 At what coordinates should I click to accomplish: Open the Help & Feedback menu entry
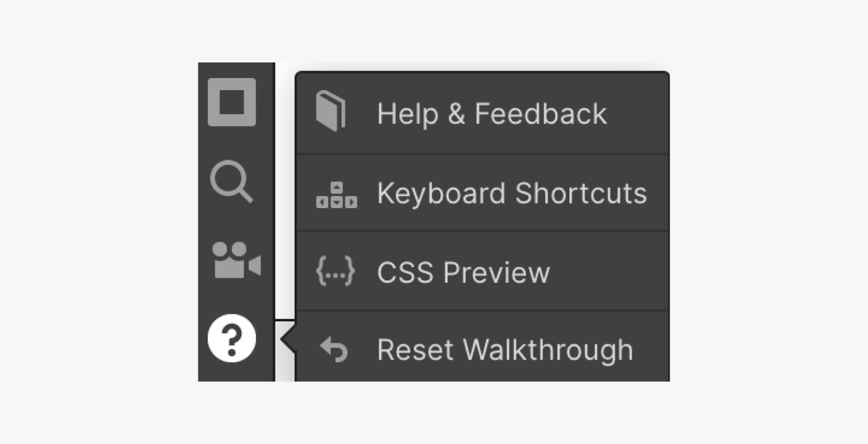(x=482, y=113)
